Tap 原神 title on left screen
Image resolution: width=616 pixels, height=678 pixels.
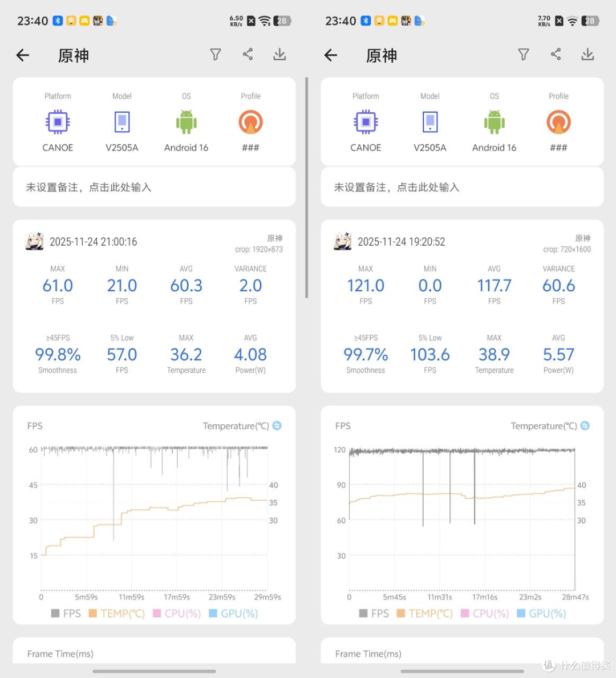(x=74, y=56)
